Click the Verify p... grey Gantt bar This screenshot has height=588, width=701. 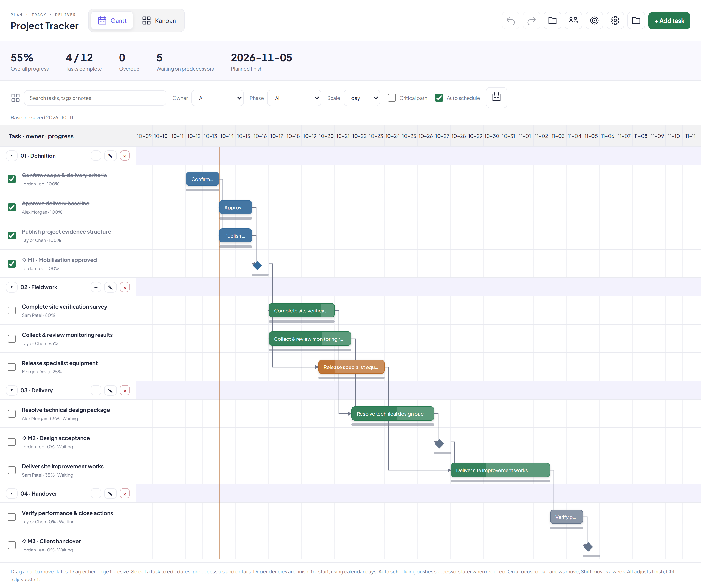(566, 517)
